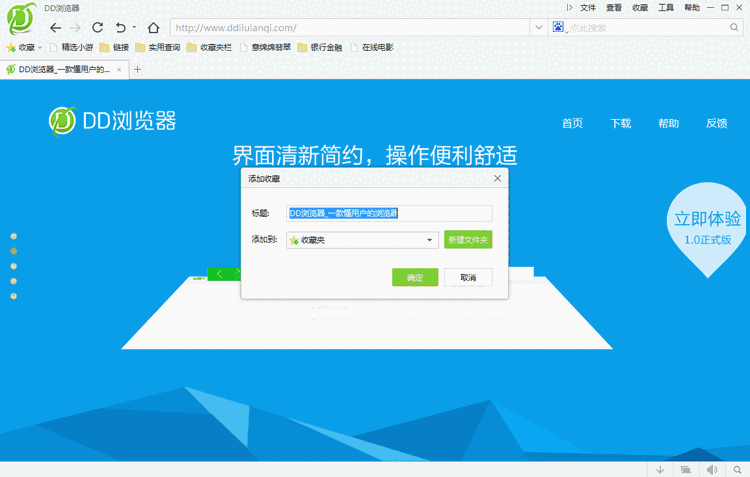Click the DD浏览器 page logo

[x=113, y=121]
